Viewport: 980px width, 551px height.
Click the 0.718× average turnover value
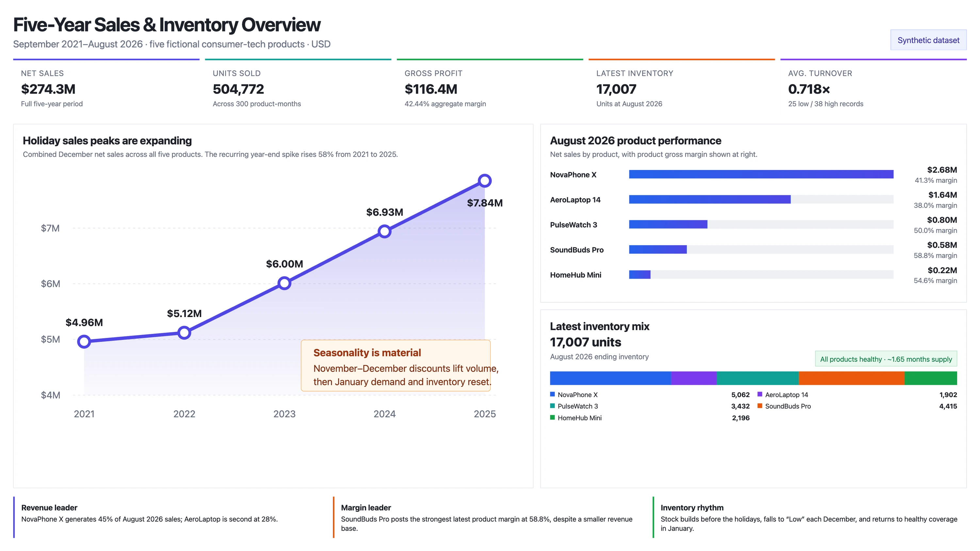pyautogui.click(x=809, y=89)
